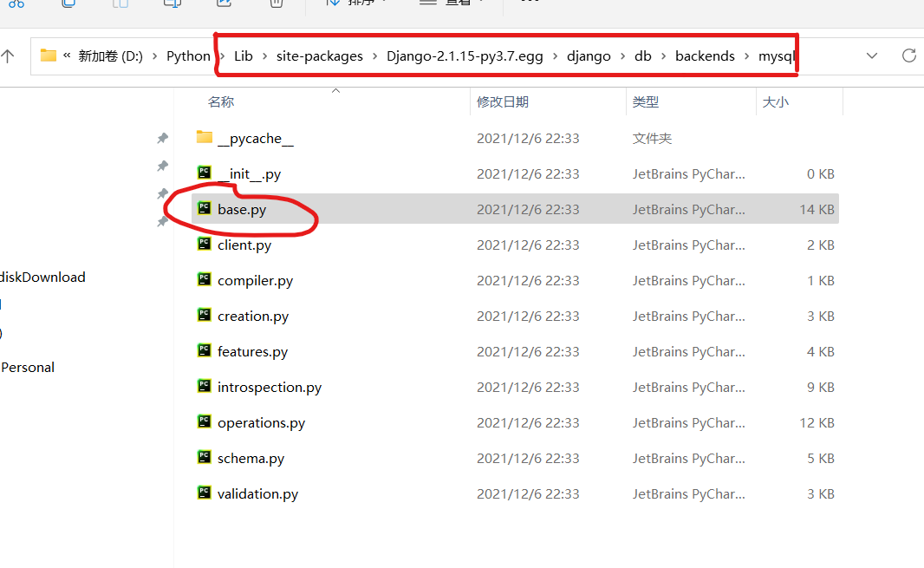
Task: Sort files by the 类型 column
Action: [645, 102]
